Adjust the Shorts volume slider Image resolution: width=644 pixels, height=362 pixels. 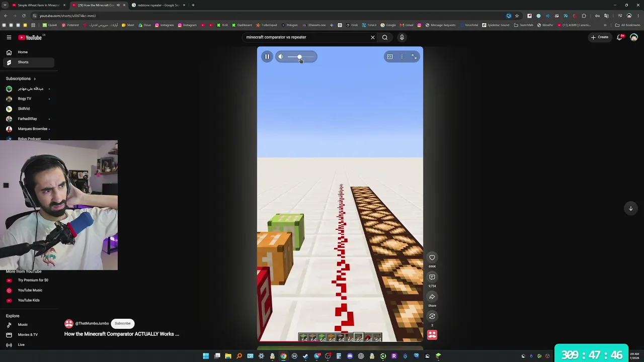[301, 57]
